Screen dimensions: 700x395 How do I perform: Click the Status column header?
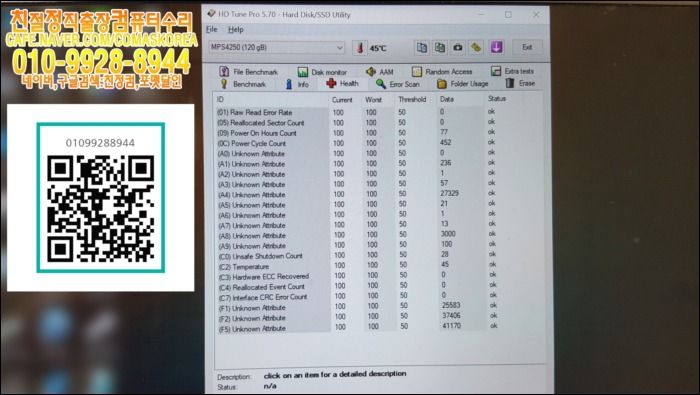point(497,99)
